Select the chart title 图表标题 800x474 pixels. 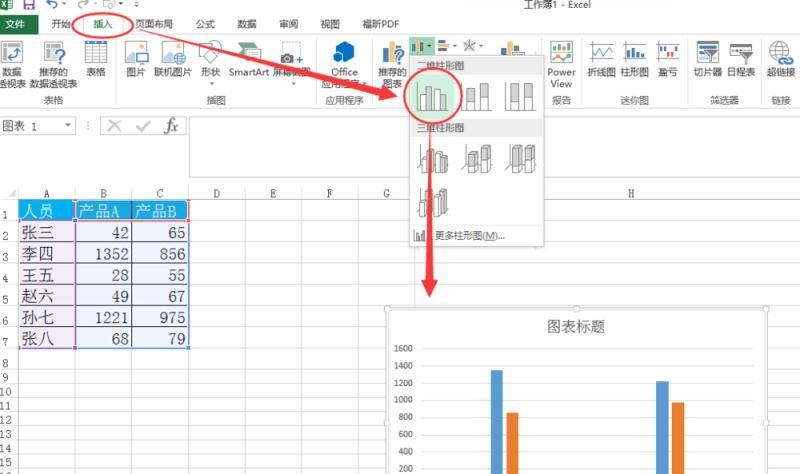pos(576,327)
